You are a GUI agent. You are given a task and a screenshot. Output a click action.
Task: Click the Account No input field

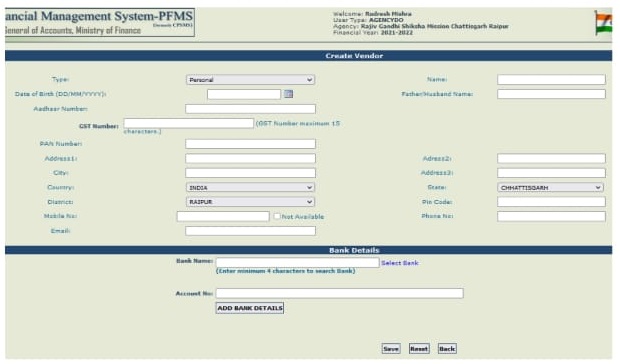(339, 293)
